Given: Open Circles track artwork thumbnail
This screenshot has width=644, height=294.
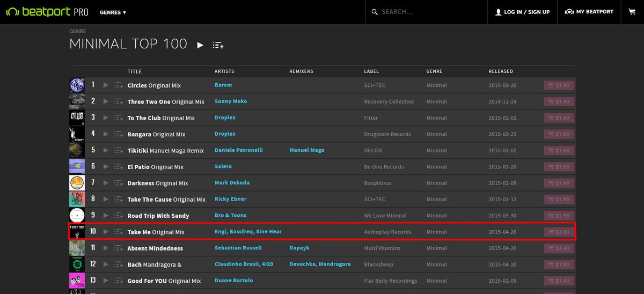Looking at the screenshot, I should (x=77, y=85).
